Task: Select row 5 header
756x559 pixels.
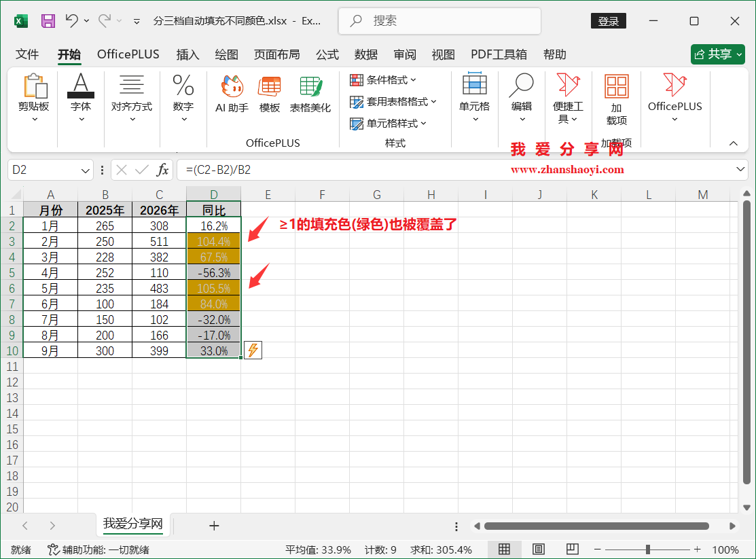Action: point(12,273)
